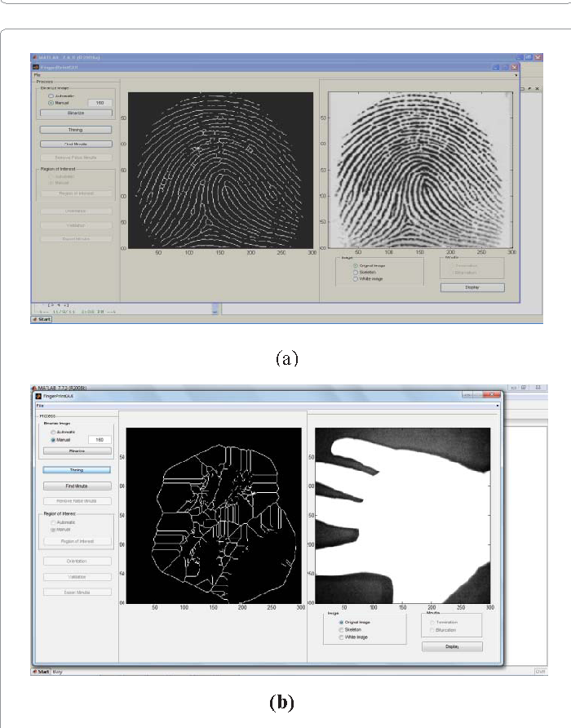Click the MATLAB Start button in screenshot (a)
This screenshot has width=571, height=728.
(42, 319)
